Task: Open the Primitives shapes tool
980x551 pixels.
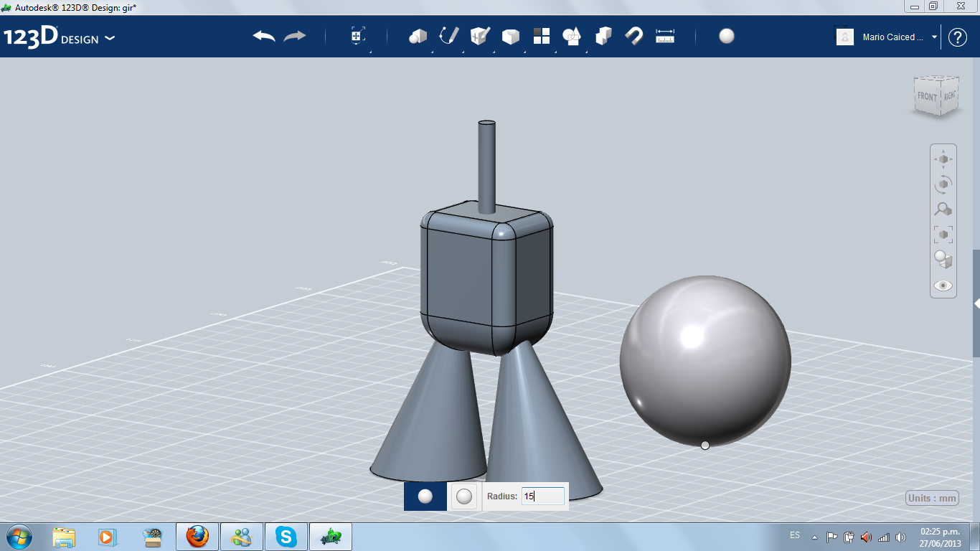Action: pyautogui.click(x=418, y=36)
